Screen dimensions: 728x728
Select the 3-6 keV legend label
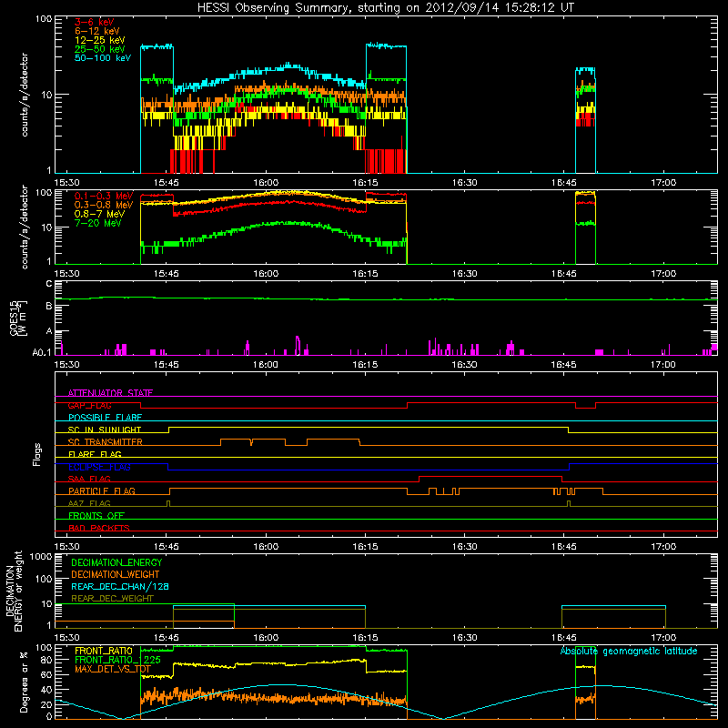[94, 22]
